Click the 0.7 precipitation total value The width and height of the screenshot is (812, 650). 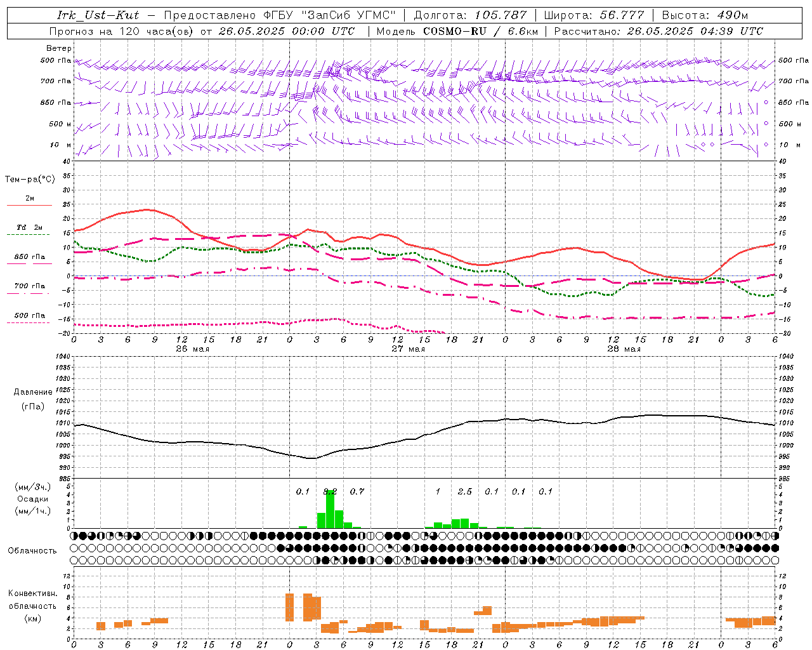coord(357,491)
